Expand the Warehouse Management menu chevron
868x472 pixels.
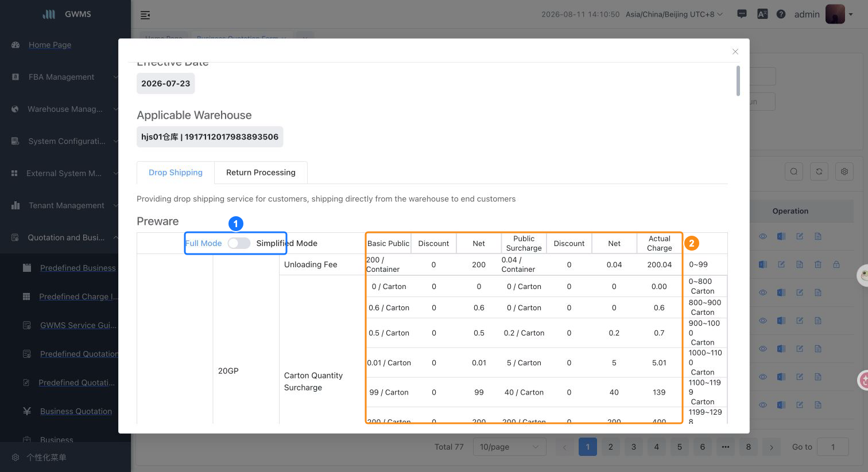click(115, 109)
